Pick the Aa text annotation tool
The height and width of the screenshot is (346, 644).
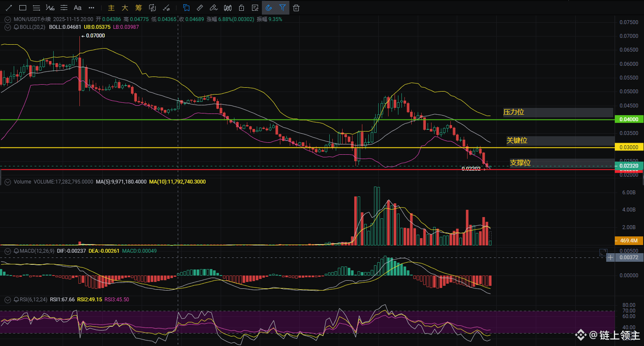(78, 8)
